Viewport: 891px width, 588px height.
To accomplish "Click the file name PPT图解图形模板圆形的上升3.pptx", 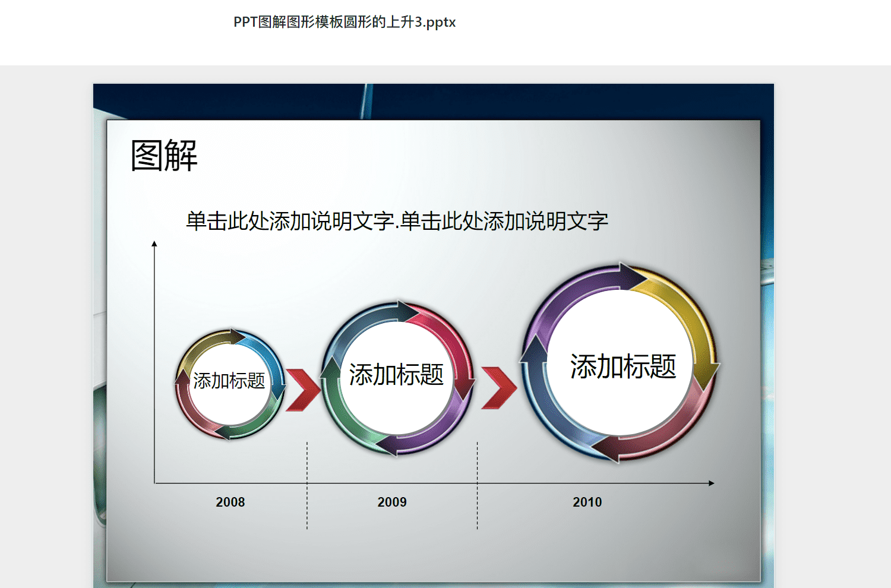I will (345, 22).
